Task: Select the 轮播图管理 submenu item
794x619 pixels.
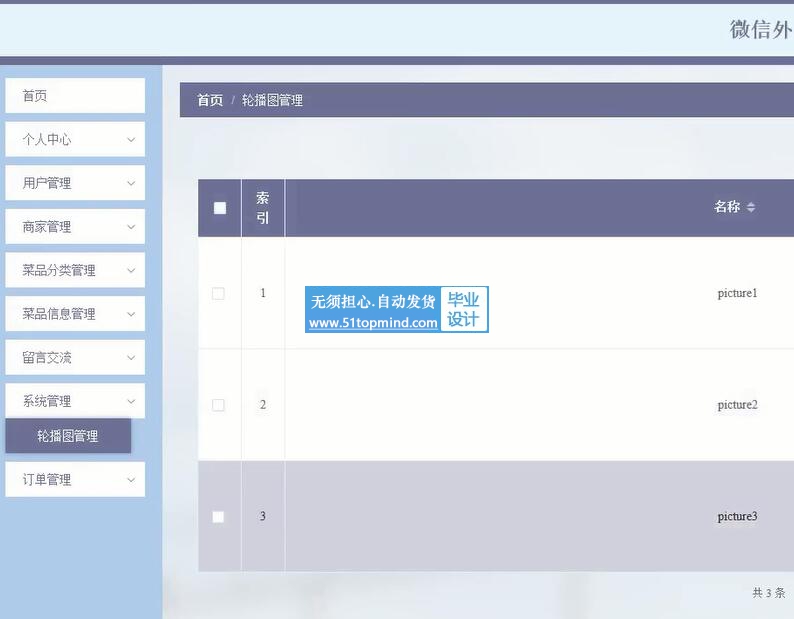Action: pyautogui.click(x=68, y=436)
